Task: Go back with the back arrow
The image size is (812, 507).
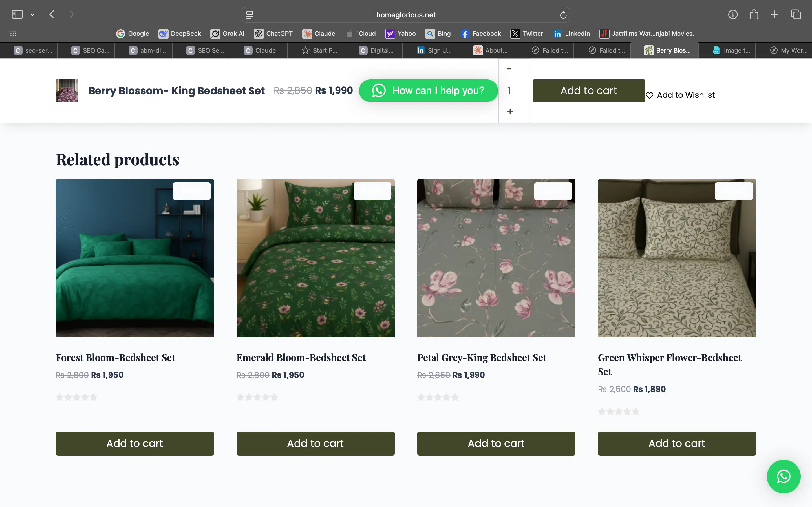Action: 52,14
